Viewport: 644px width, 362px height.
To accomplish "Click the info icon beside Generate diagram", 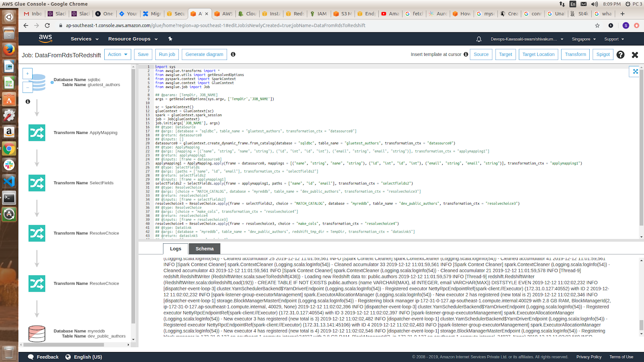I will (233, 54).
